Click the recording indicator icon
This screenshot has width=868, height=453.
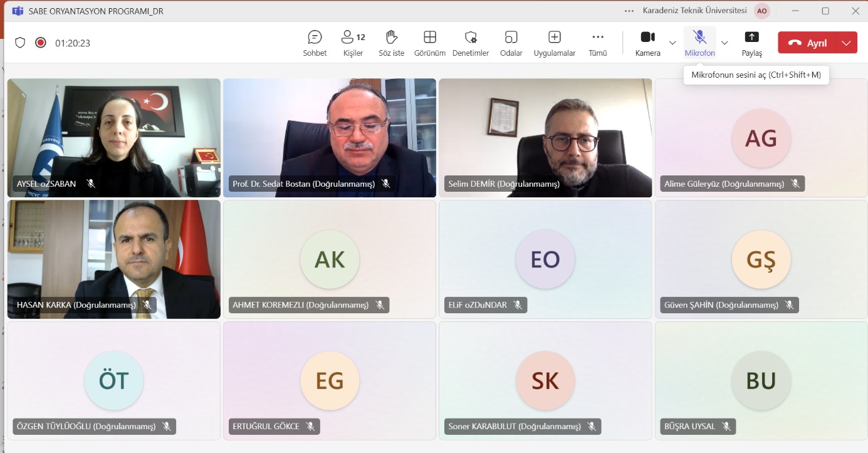coord(41,43)
